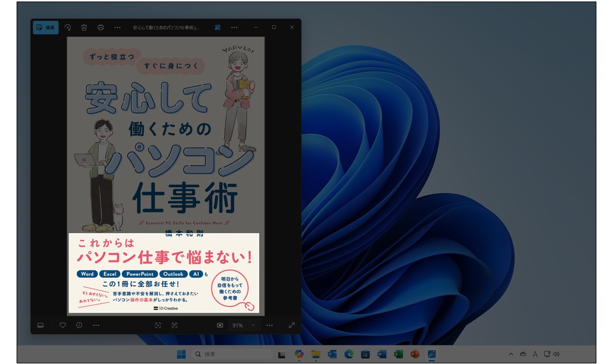The width and height of the screenshot is (613, 364).
Task: Open the ellipsis menu beside the Designer icon
Action: (234, 27)
